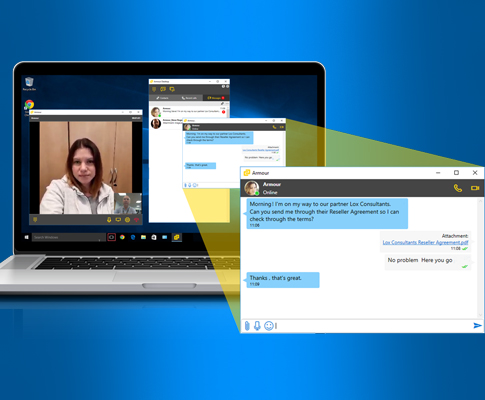Record a voice message with microphone icon
485x400 pixels.
coord(257,326)
